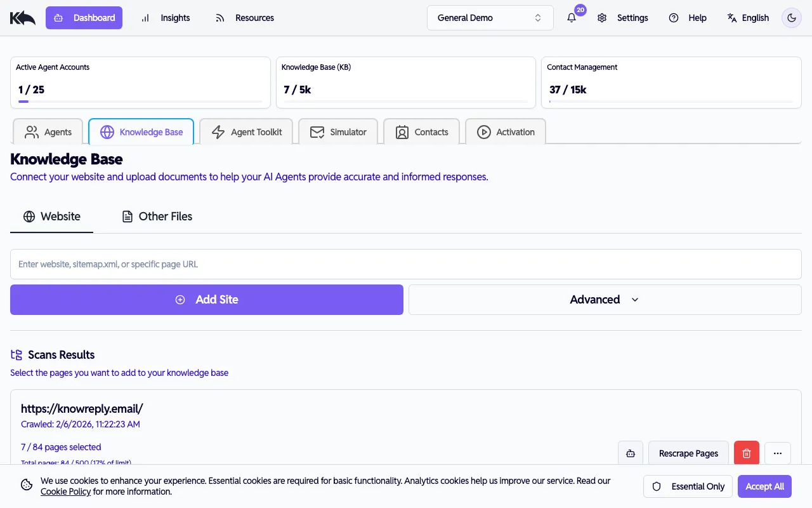Open the ellipsis more options menu
The height and width of the screenshot is (508, 812).
[778, 453]
